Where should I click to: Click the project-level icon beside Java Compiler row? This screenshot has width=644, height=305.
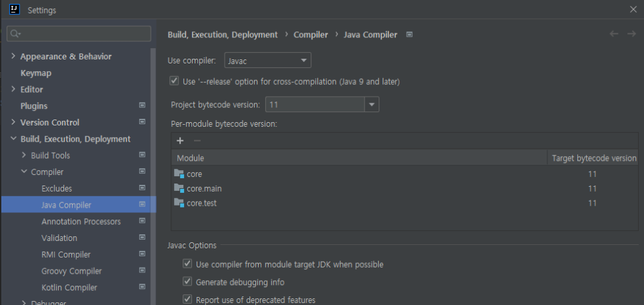pos(142,204)
